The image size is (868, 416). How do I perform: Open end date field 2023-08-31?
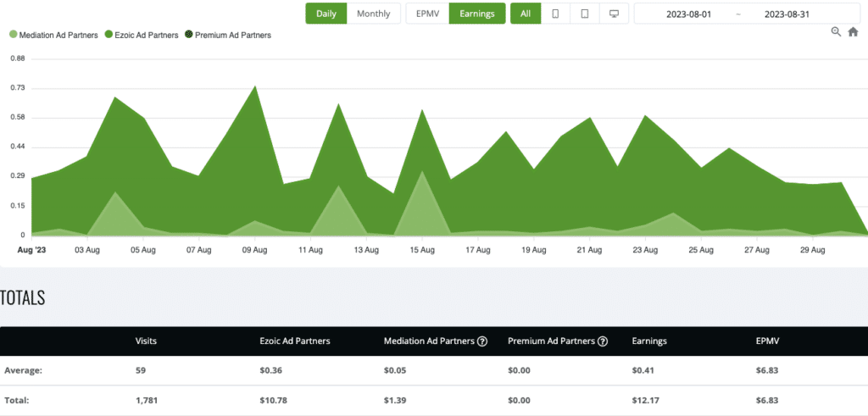[x=787, y=14]
